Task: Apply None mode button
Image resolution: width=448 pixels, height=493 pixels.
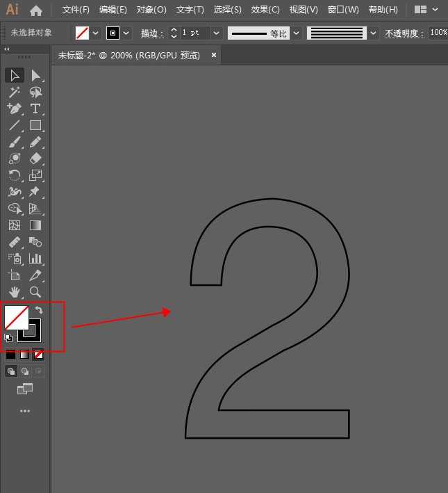Action: 38,355
